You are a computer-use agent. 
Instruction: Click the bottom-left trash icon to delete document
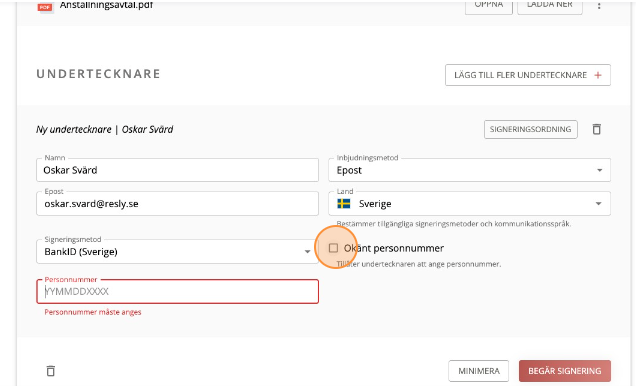(x=51, y=371)
